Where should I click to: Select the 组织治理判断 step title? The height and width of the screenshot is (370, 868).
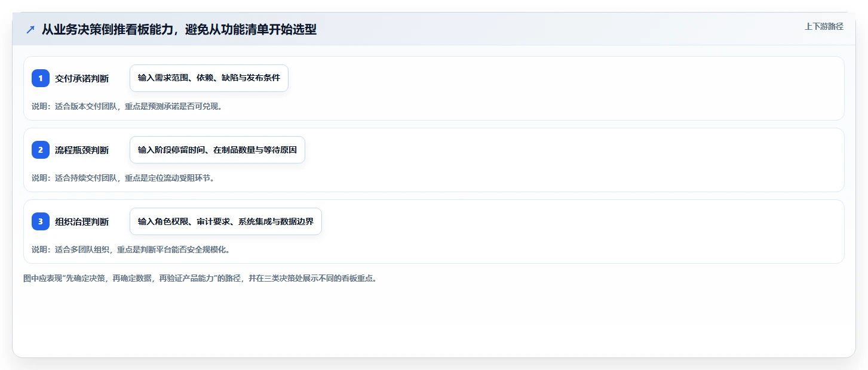click(82, 221)
